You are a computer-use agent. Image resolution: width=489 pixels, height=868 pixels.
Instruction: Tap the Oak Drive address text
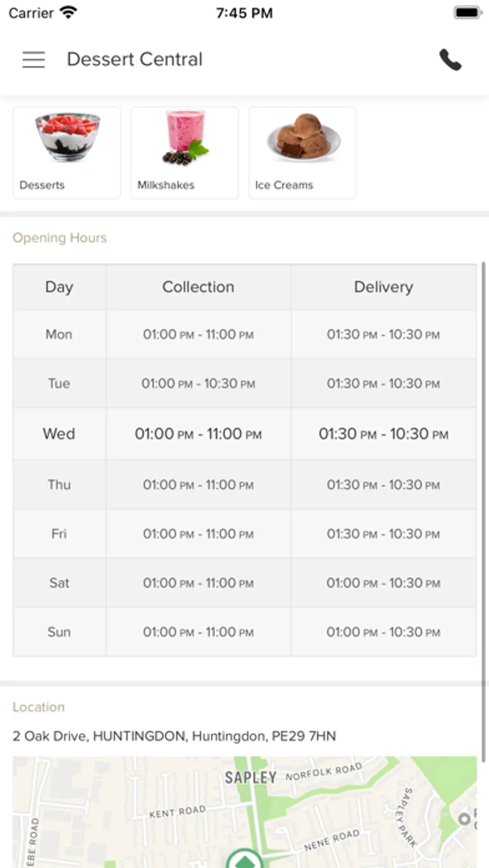pyautogui.click(x=174, y=736)
